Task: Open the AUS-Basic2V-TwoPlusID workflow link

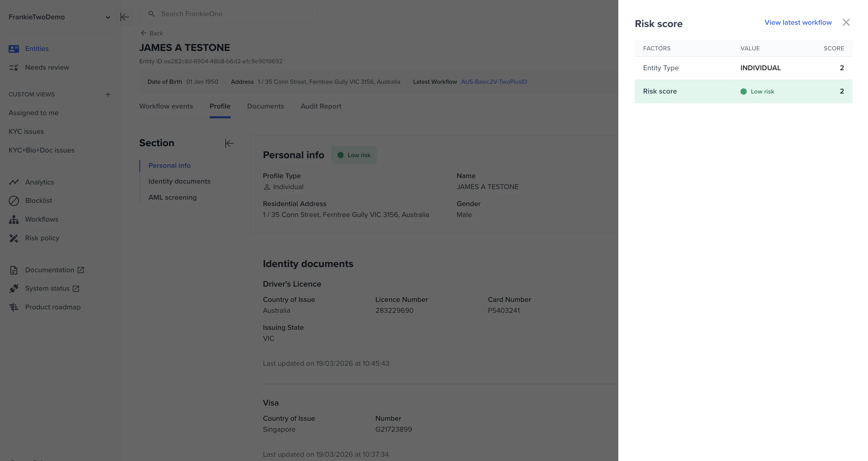Action: [494, 82]
